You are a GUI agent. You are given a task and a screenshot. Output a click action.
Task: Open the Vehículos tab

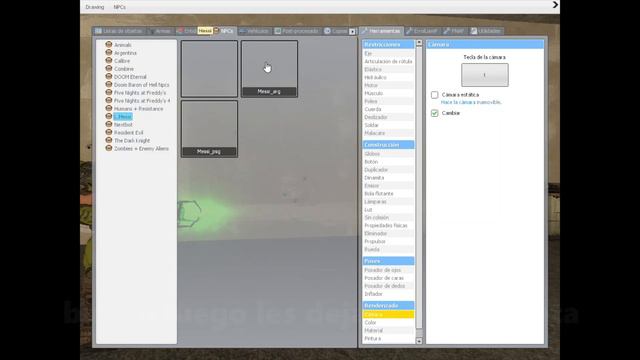(x=254, y=31)
